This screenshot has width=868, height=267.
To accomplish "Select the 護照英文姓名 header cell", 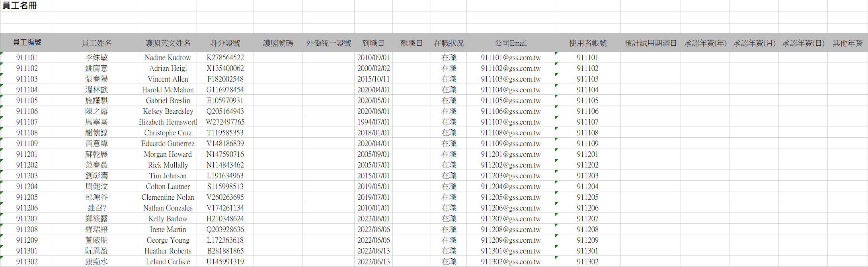I will pyautogui.click(x=168, y=43).
